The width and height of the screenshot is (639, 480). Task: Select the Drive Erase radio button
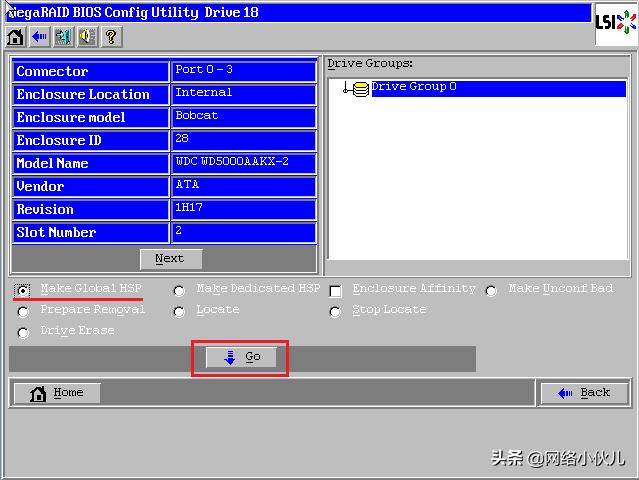pos(23,333)
